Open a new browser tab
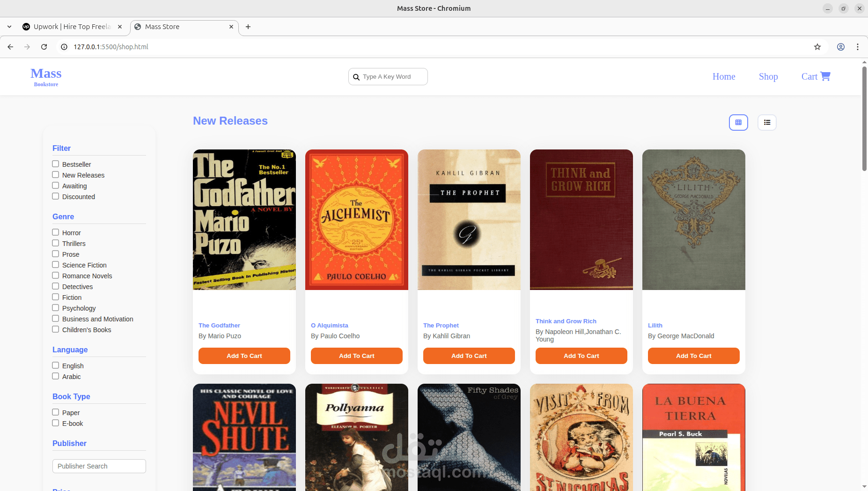Screen dimensions: 868x491 248,27
